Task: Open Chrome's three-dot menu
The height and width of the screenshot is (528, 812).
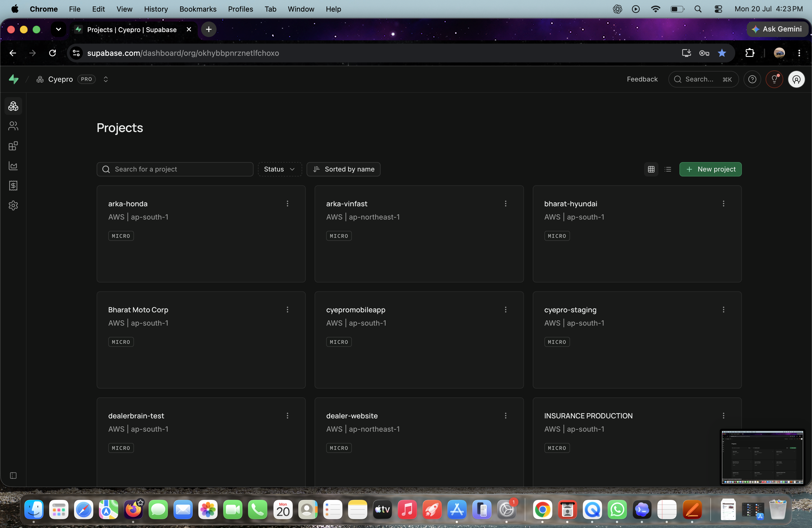Action: coord(799,53)
